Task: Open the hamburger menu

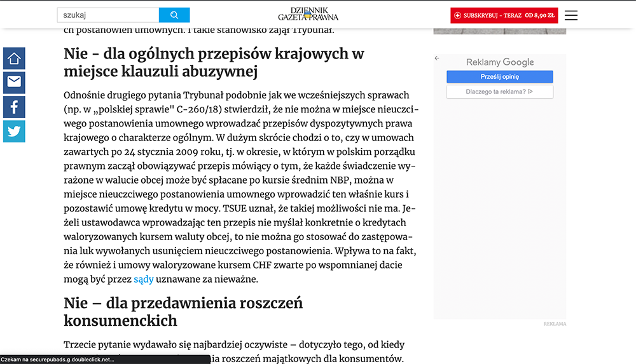Action: pyautogui.click(x=571, y=15)
